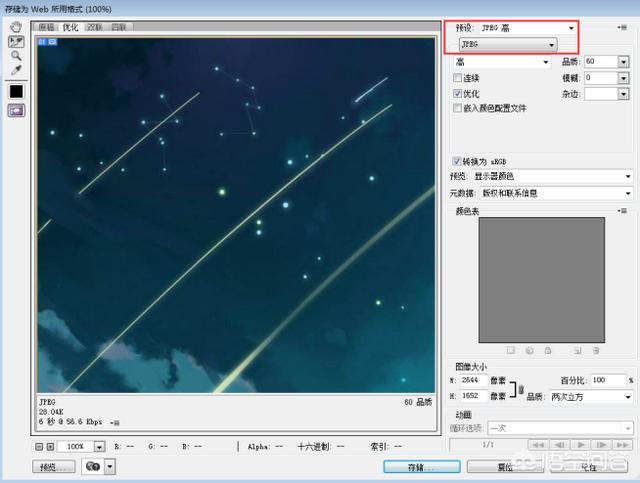The height and width of the screenshot is (483, 640).
Task: Click the map to transparent color table icon
Action: [511, 350]
